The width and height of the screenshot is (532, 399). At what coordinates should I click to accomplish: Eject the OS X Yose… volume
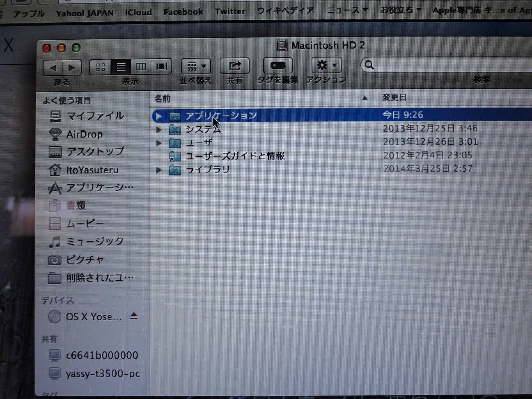coord(134,316)
